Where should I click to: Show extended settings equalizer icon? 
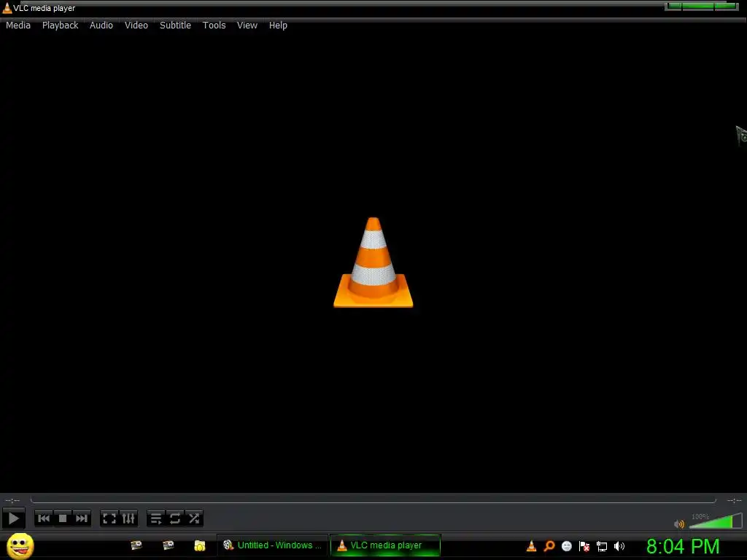(128, 518)
